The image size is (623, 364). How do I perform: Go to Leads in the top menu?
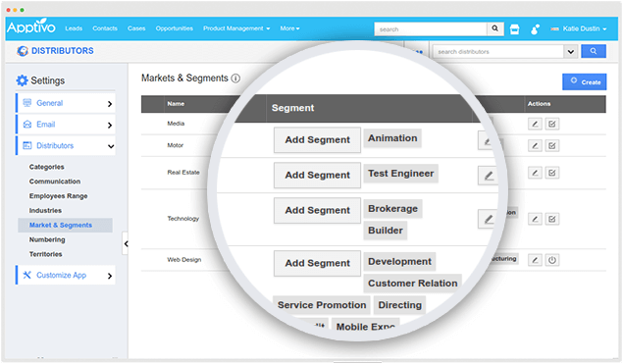[74, 28]
